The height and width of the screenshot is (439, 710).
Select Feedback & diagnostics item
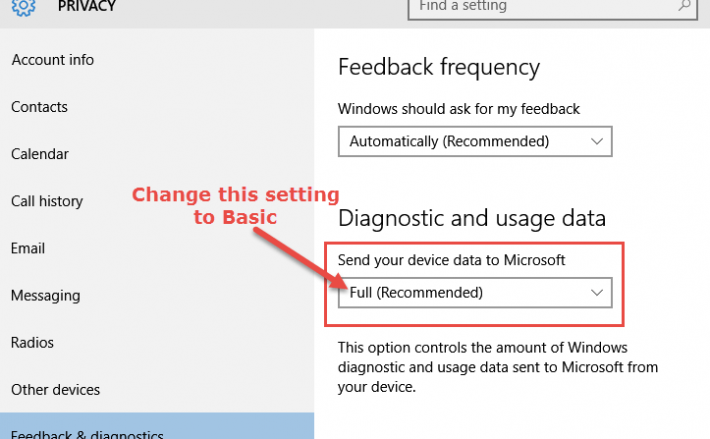click(157, 426)
